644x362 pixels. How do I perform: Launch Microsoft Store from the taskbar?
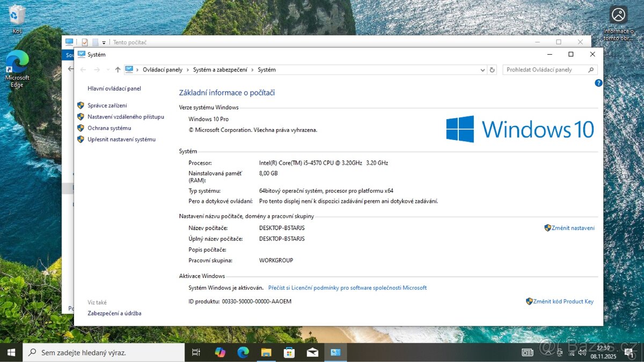point(289,352)
